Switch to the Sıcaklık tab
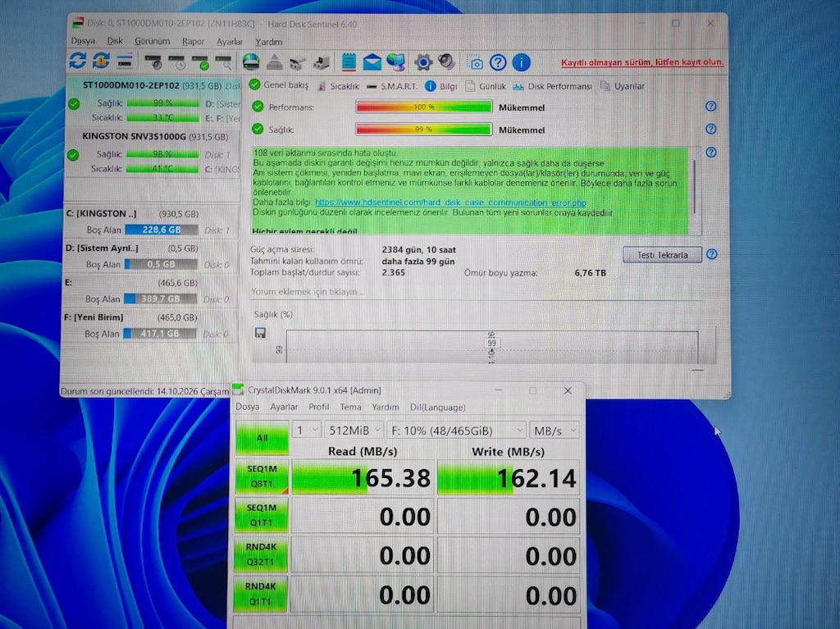 pyautogui.click(x=338, y=86)
